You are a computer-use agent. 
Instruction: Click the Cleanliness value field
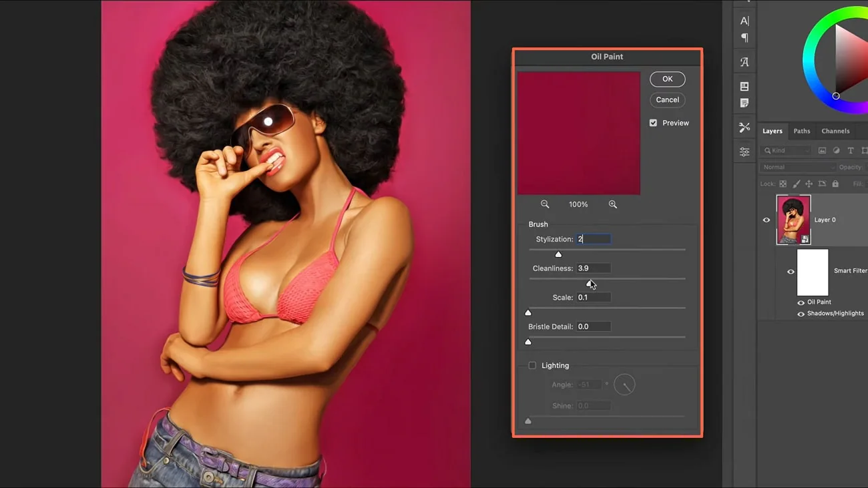click(594, 268)
